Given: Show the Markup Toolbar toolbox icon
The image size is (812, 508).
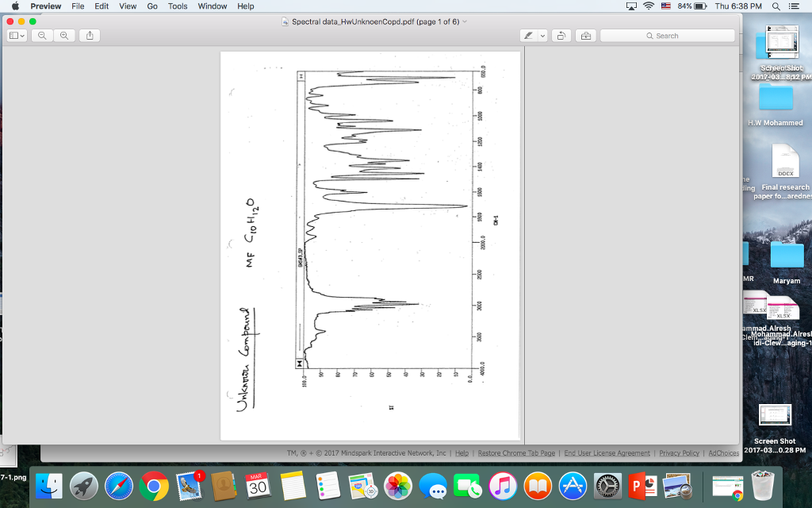Looking at the screenshot, I should pyautogui.click(x=586, y=36).
